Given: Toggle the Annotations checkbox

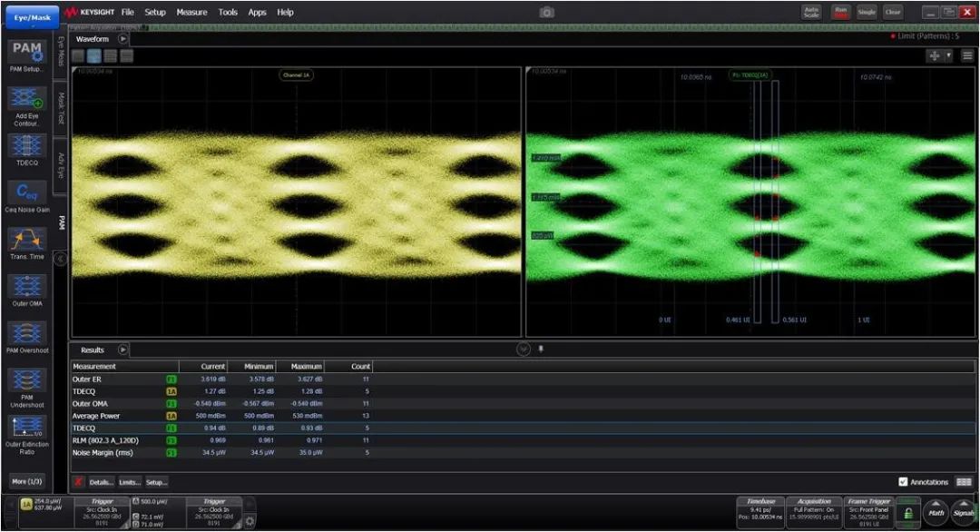Looking at the screenshot, I should coord(902,482).
